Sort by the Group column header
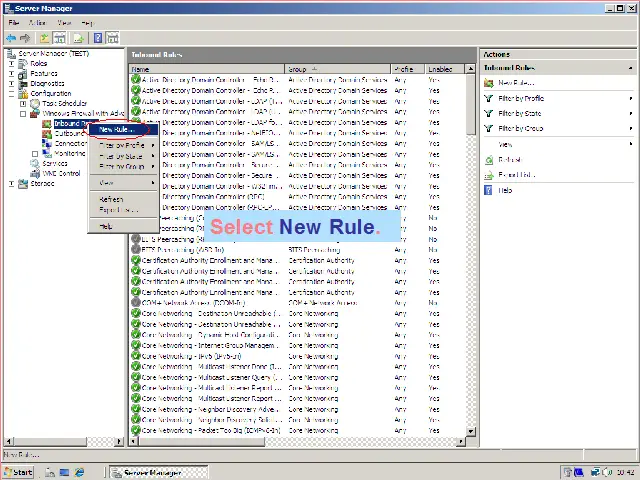 click(x=338, y=69)
